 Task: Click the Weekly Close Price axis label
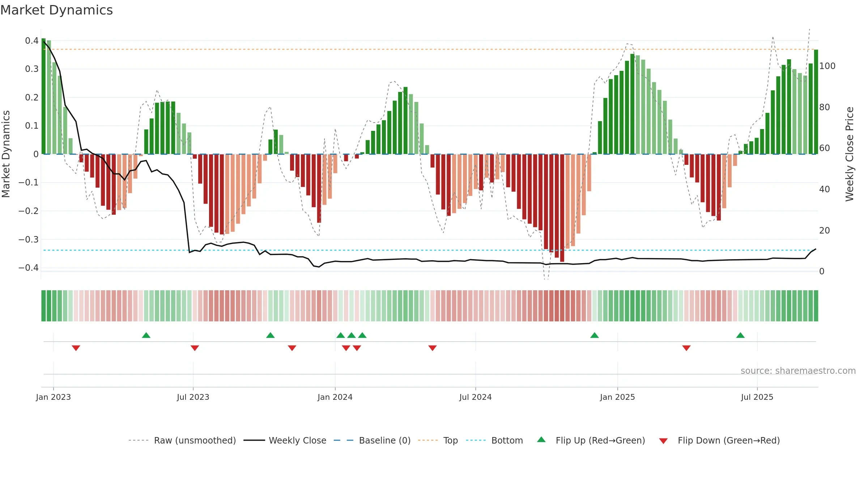tap(850, 154)
